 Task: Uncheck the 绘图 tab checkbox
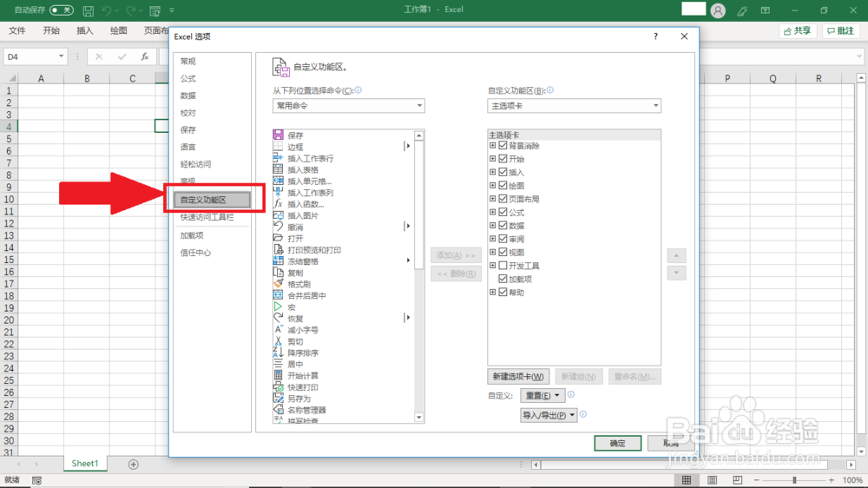[503, 186]
